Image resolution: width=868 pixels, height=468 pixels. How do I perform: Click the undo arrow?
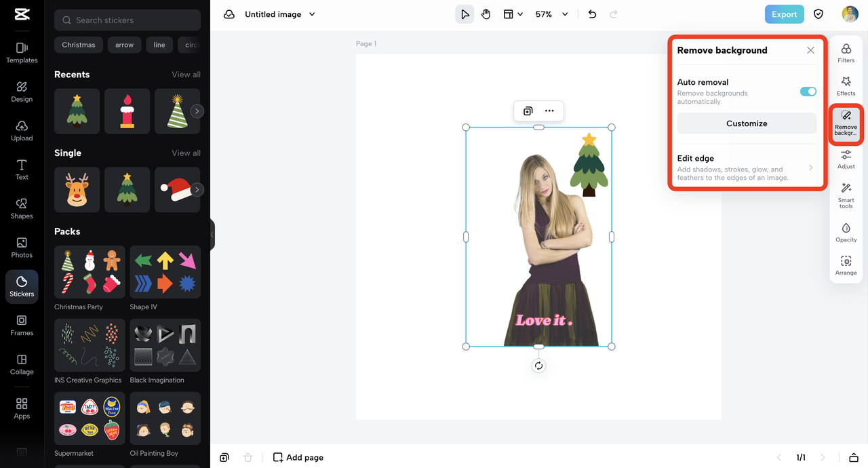click(592, 14)
